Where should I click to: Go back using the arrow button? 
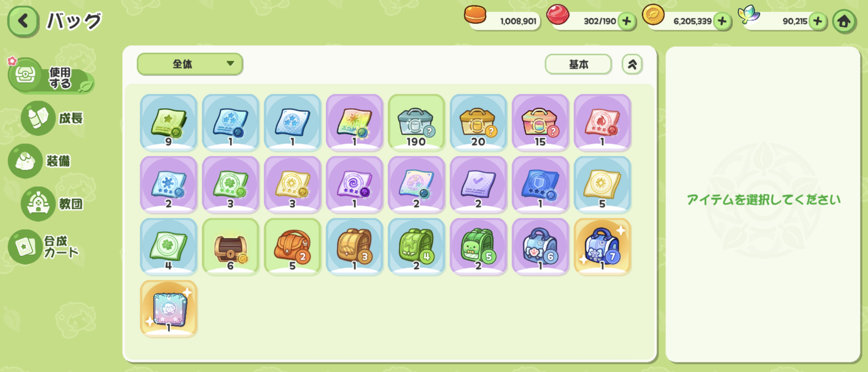tap(23, 21)
